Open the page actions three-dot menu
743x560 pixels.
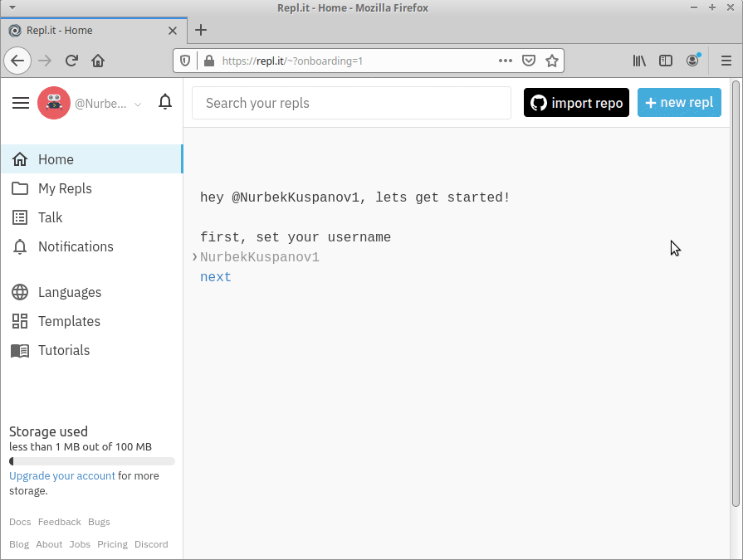point(505,61)
